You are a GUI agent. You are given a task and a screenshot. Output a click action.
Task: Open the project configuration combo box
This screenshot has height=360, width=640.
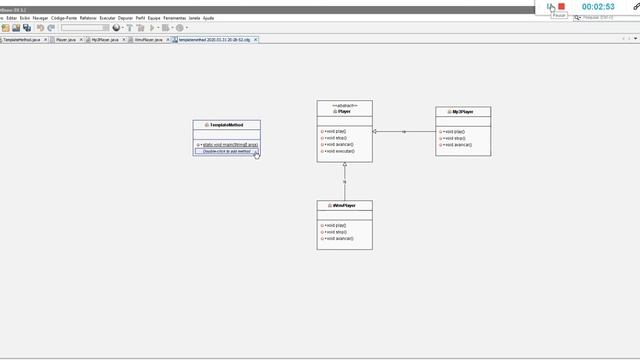[85, 28]
